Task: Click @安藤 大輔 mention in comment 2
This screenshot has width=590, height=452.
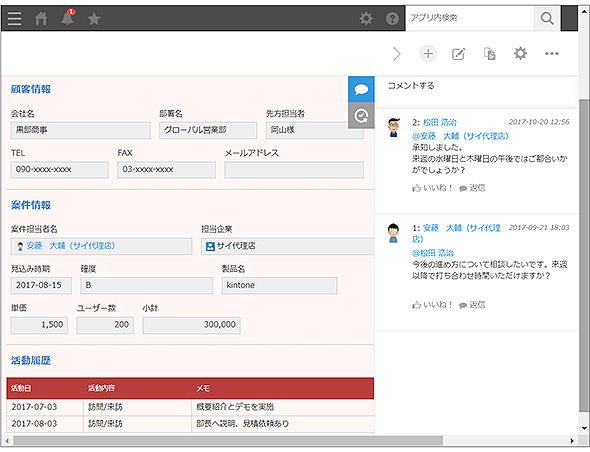Action: click(x=460, y=136)
